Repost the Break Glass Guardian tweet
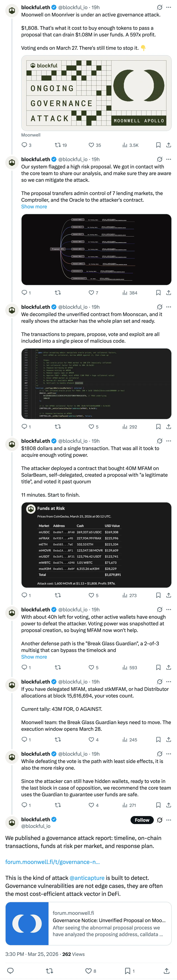177x980 pixels. pyautogui.click(x=58, y=667)
